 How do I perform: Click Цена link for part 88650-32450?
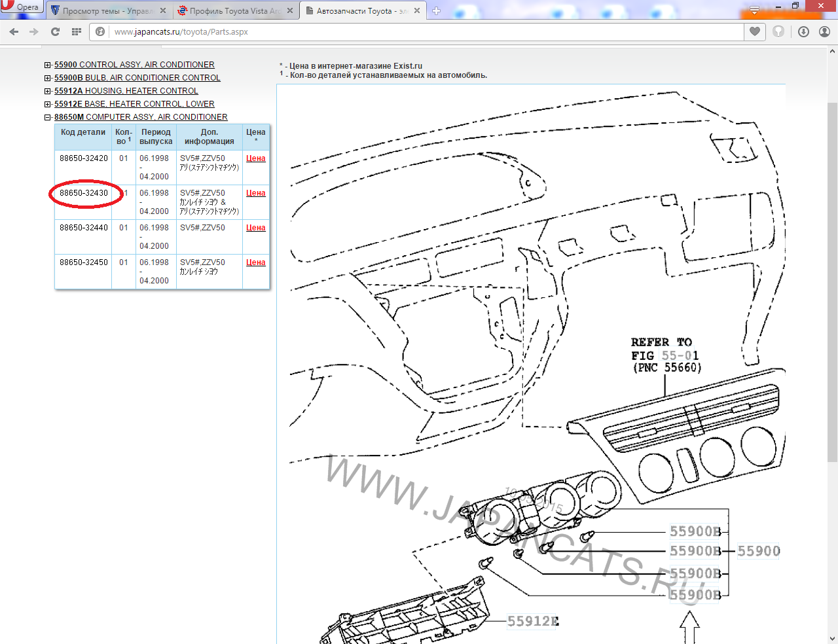coord(255,262)
